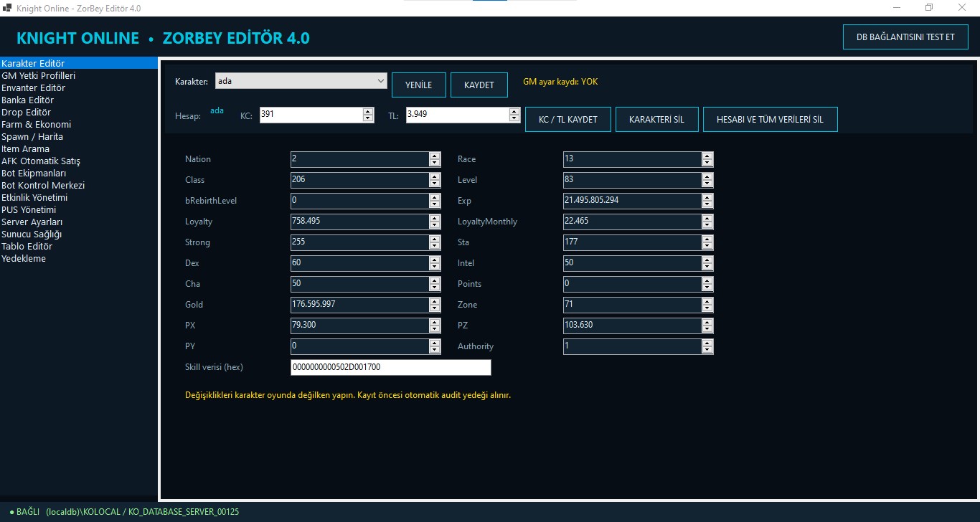Click the KC spinner arrows

pos(368,115)
